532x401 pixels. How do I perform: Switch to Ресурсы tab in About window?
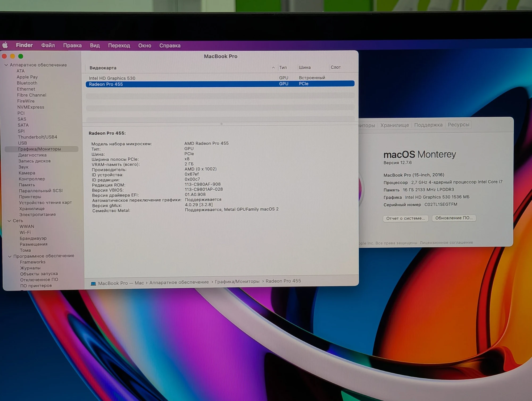(x=458, y=125)
